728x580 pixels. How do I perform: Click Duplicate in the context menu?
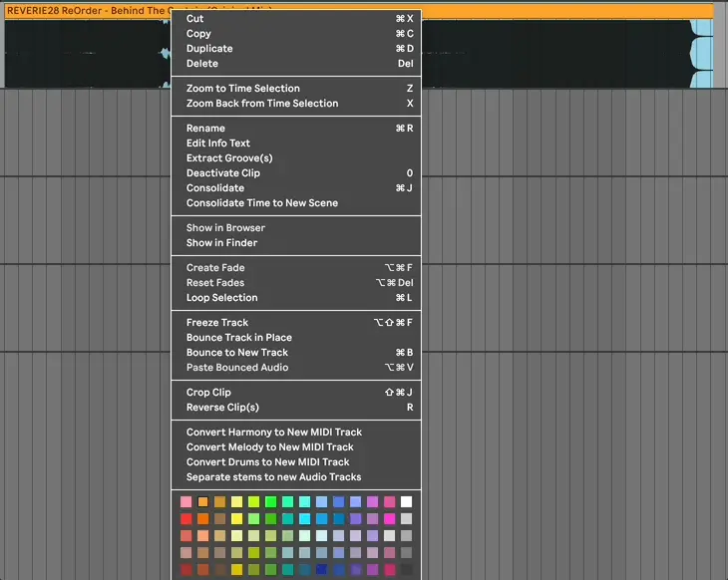point(296,48)
